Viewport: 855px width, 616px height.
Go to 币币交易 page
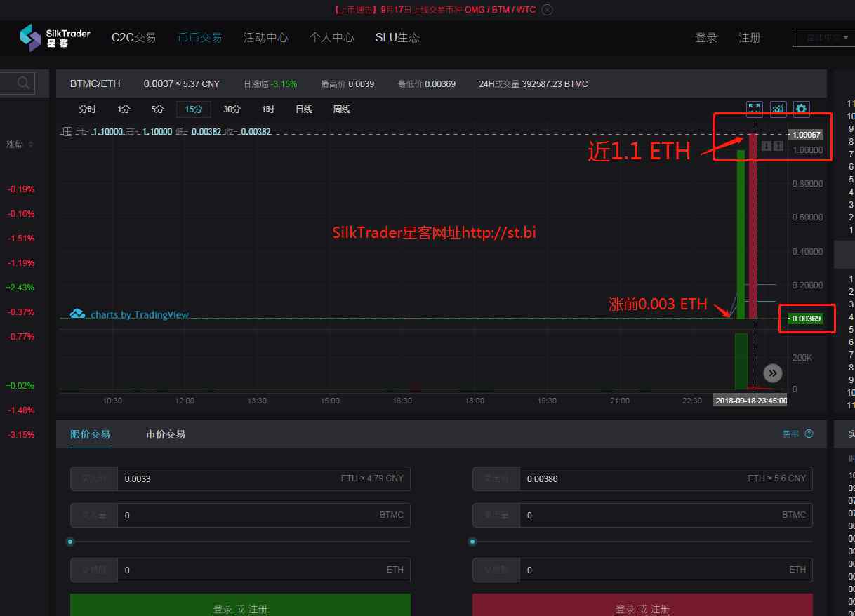(x=199, y=38)
